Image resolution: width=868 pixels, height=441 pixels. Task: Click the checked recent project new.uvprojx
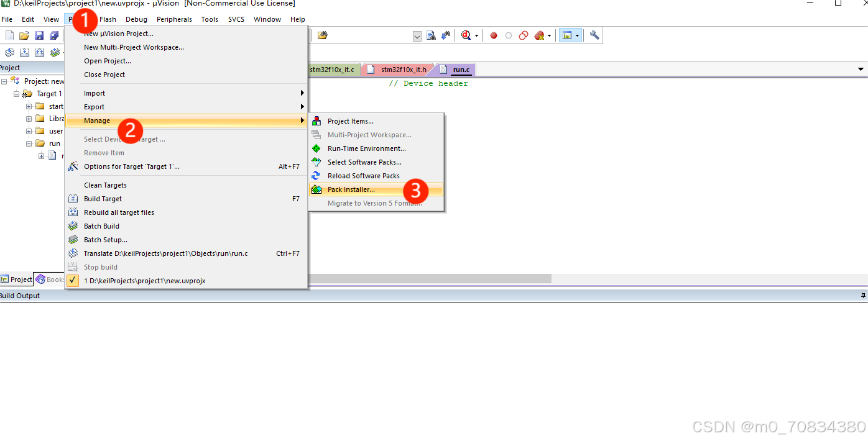tap(187, 281)
